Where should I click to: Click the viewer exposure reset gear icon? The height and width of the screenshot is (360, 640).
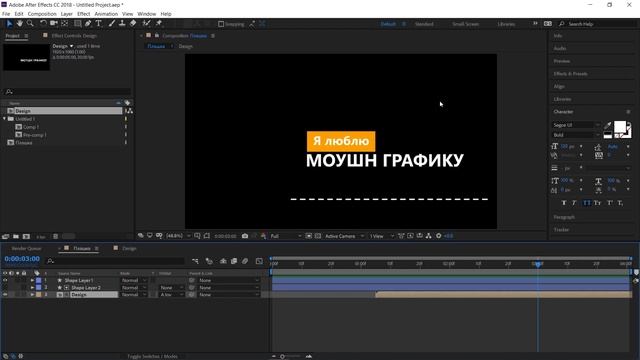[439, 236]
